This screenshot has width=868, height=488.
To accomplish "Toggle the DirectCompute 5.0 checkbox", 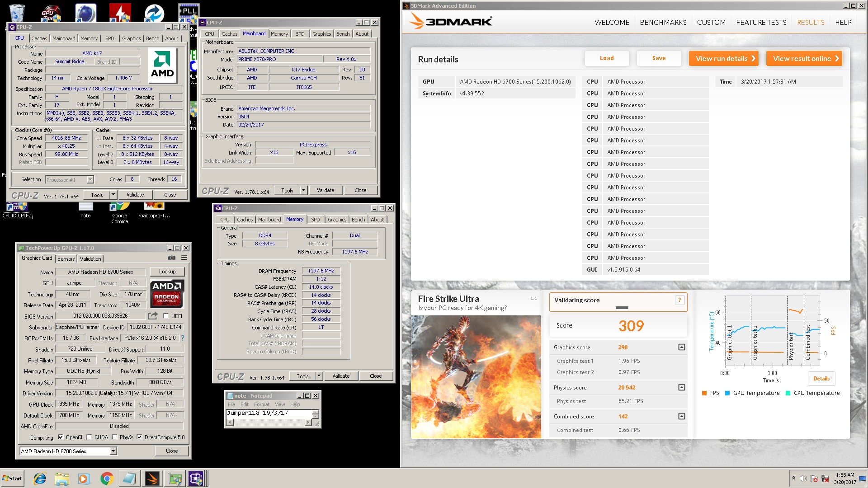I will tap(139, 437).
